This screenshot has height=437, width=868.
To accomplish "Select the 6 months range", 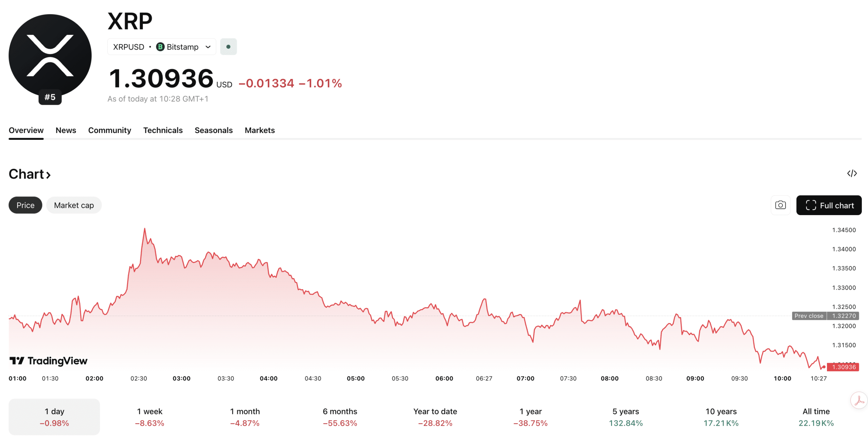I will coord(340,417).
